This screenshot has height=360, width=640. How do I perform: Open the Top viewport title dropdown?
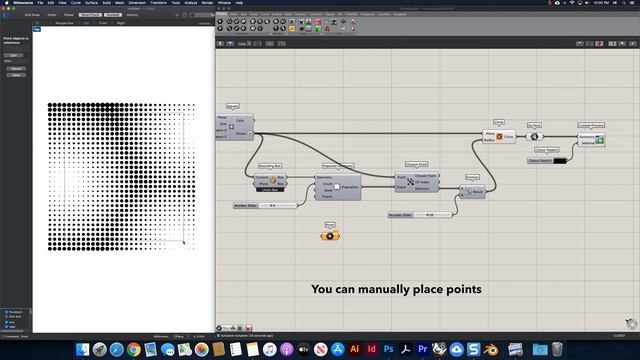pyautogui.click(x=36, y=29)
